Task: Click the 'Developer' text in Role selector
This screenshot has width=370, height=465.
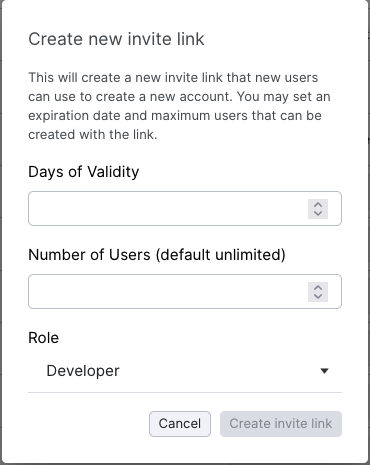Action: point(83,371)
